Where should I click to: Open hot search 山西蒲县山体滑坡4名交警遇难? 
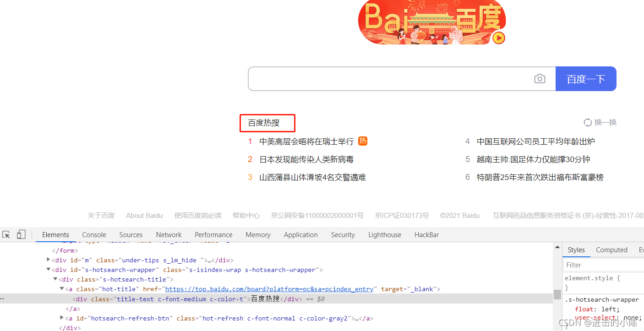(x=312, y=177)
